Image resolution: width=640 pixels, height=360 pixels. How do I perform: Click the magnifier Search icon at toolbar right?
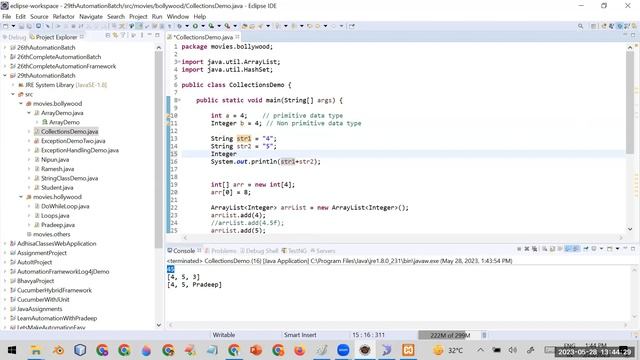[x=580, y=26]
